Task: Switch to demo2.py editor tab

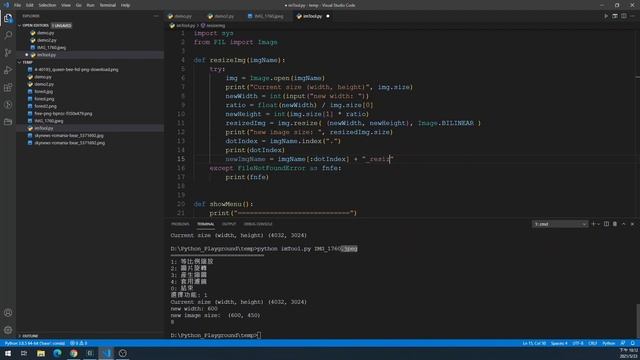Action: point(224,16)
